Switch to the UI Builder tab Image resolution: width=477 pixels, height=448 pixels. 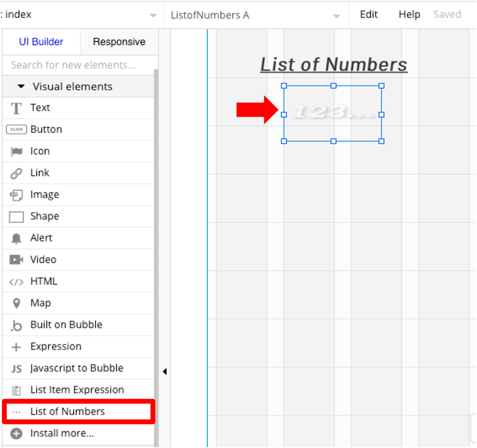point(41,42)
